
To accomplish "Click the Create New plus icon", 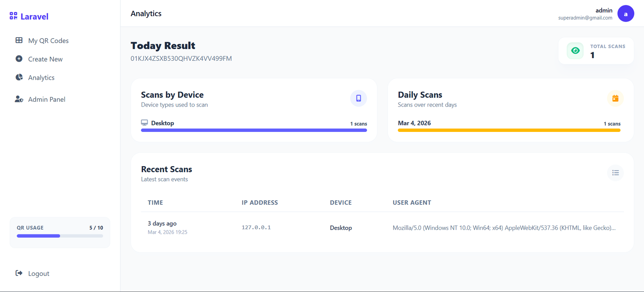I will 19,59.
